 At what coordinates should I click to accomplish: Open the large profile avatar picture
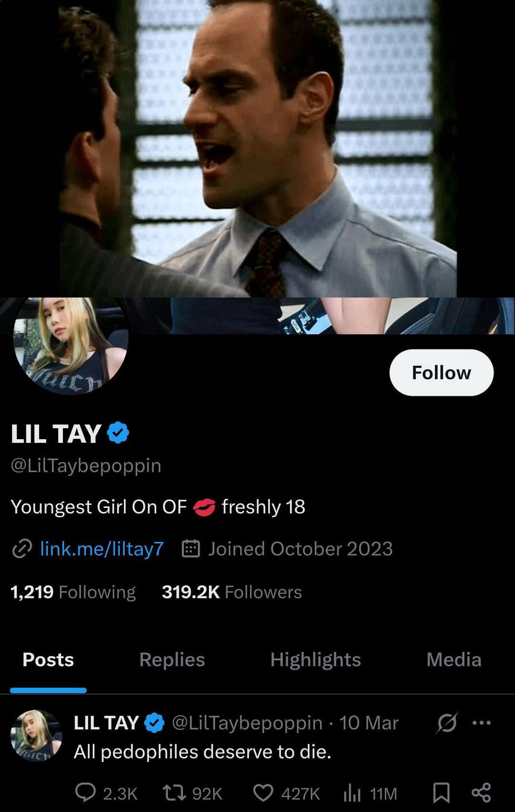(71, 346)
